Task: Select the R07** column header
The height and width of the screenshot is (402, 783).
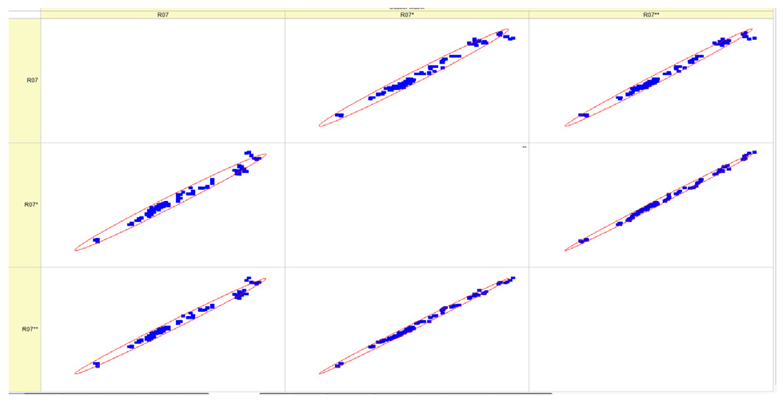Action: [x=651, y=15]
